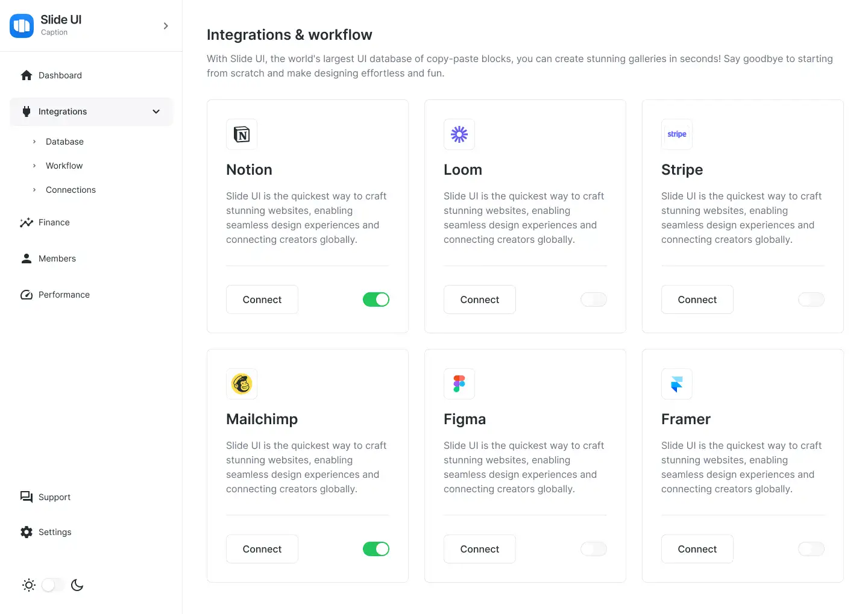Click the Framer logo icon

coord(677,384)
